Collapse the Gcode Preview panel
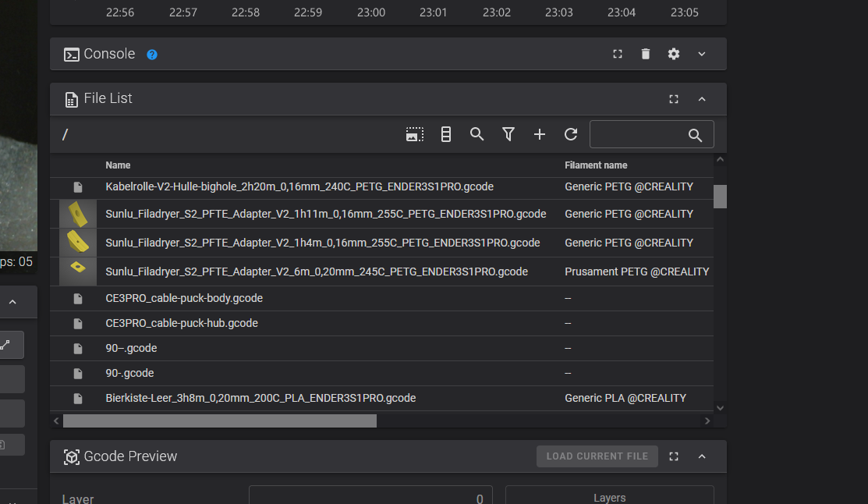 pyautogui.click(x=701, y=456)
